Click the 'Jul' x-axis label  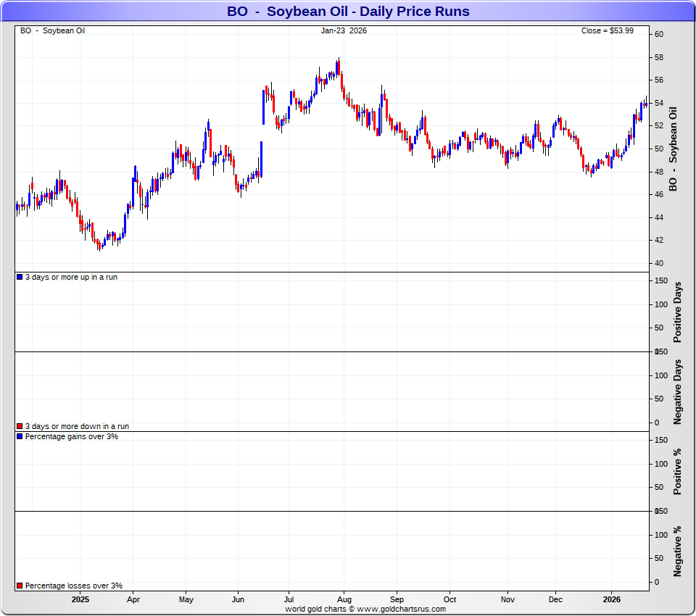click(x=289, y=599)
